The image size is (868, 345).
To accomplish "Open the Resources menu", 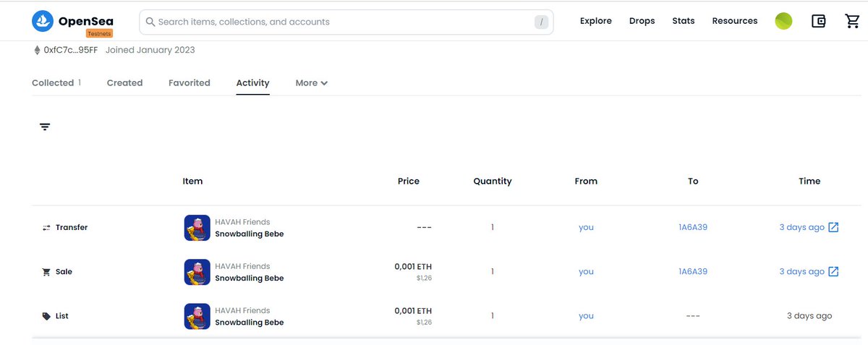I will 735,21.
